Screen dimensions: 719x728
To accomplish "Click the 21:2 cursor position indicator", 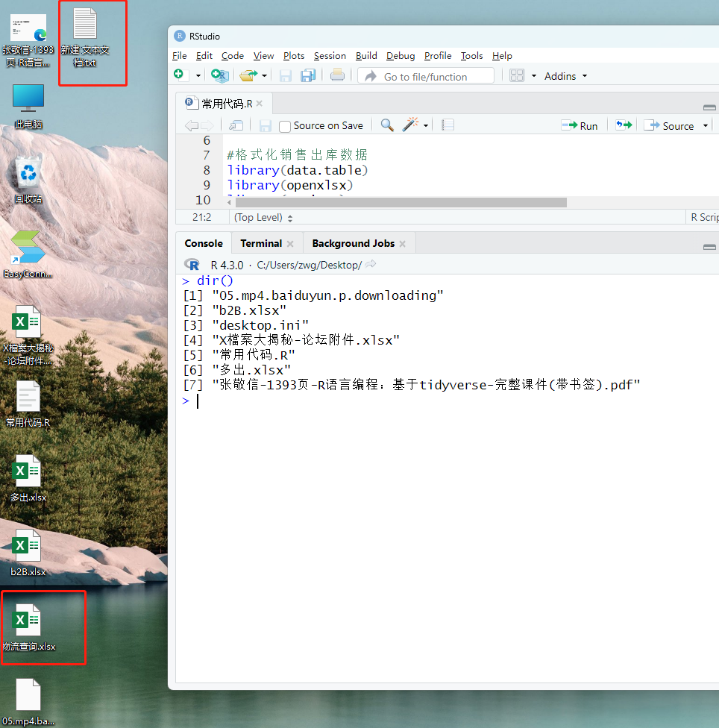I will click(202, 217).
